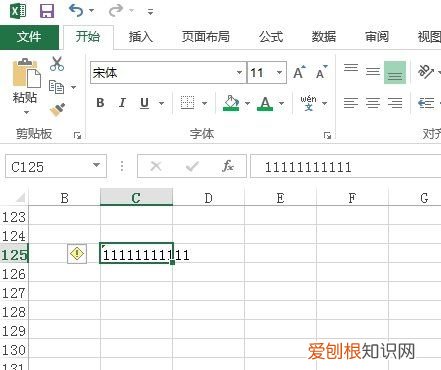Apply the green fill color bucket

click(x=231, y=103)
